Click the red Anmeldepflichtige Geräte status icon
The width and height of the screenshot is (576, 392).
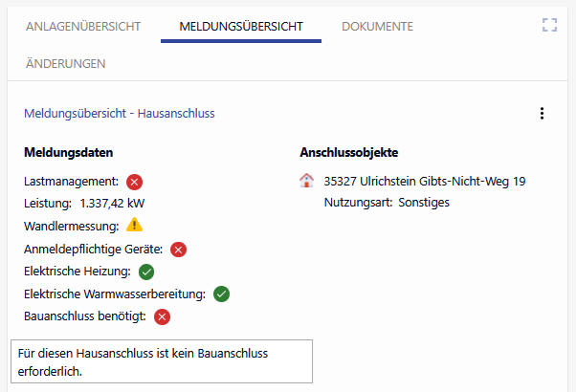point(178,249)
